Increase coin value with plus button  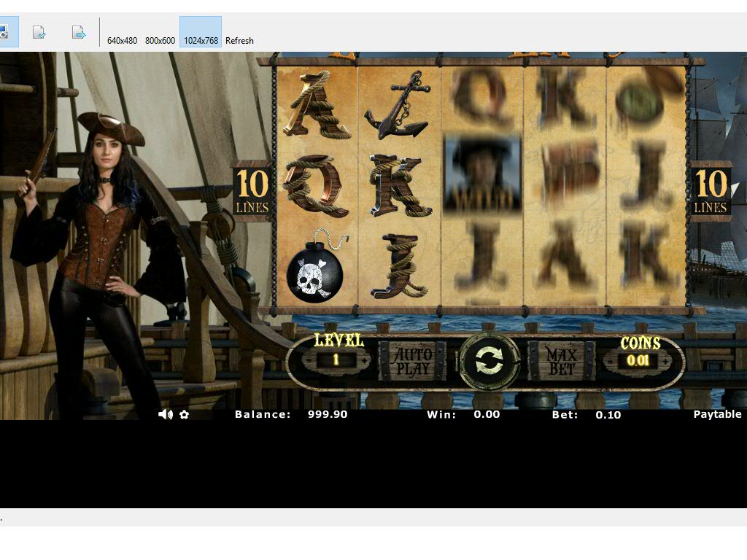pyautogui.click(x=665, y=360)
